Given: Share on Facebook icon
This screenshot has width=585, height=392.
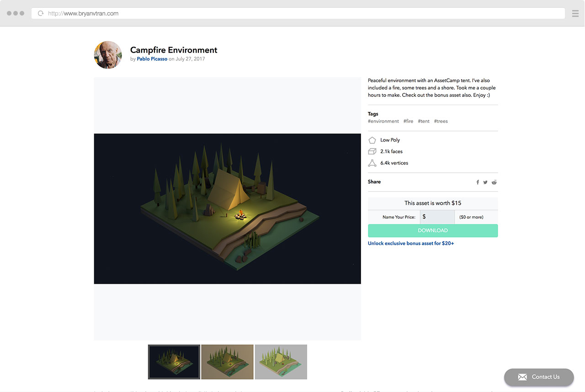Looking at the screenshot, I should pyautogui.click(x=478, y=182).
